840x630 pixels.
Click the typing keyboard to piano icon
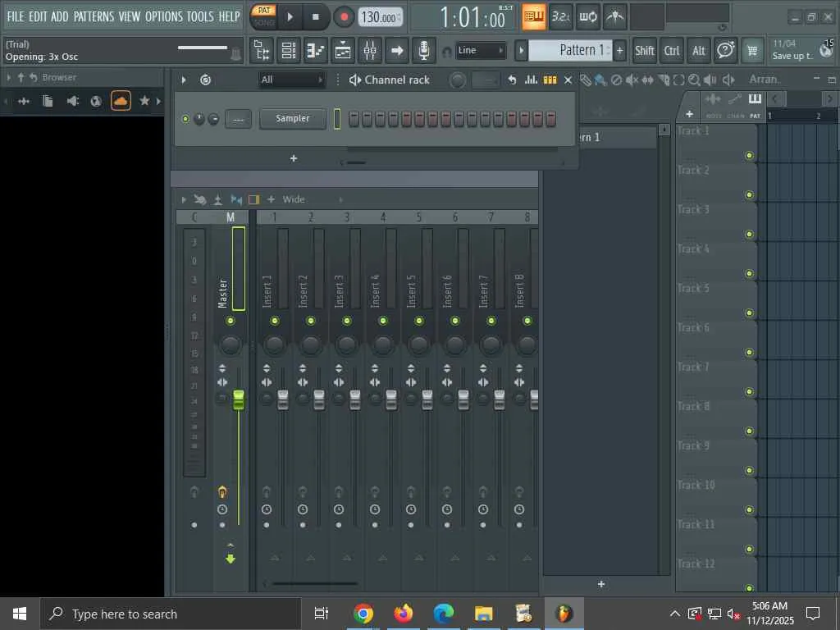tap(533, 16)
